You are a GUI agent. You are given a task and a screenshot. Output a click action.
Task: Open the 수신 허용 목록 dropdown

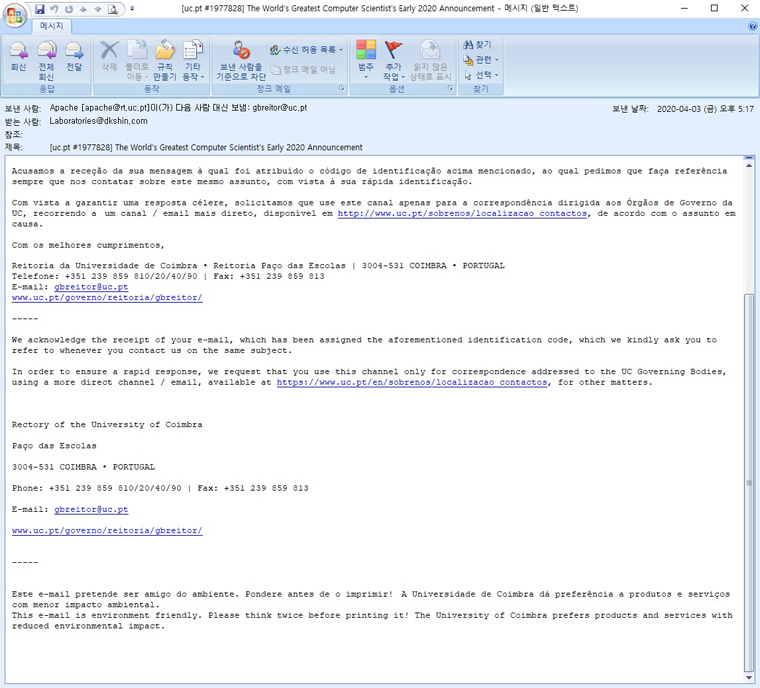click(x=306, y=49)
